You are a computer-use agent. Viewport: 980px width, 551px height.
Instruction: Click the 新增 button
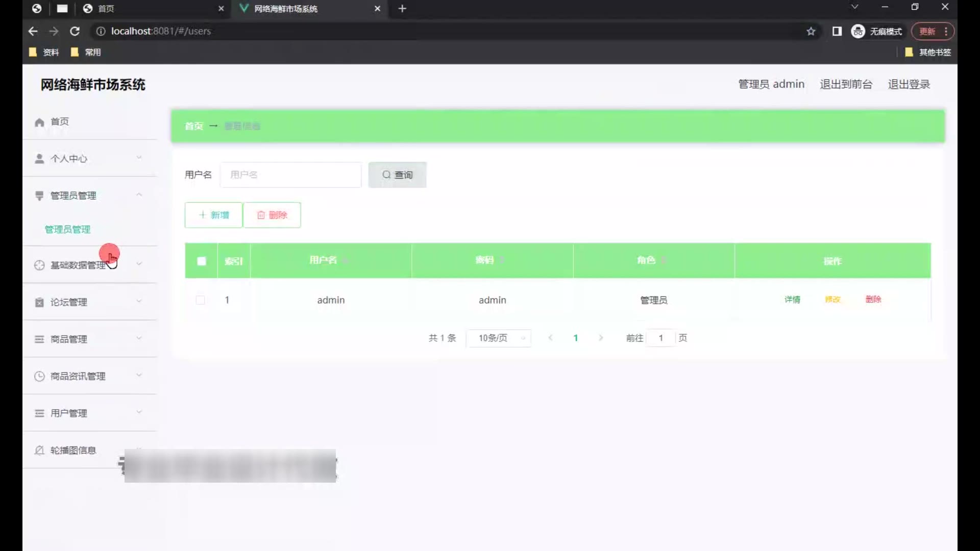click(x=213, y=215)
